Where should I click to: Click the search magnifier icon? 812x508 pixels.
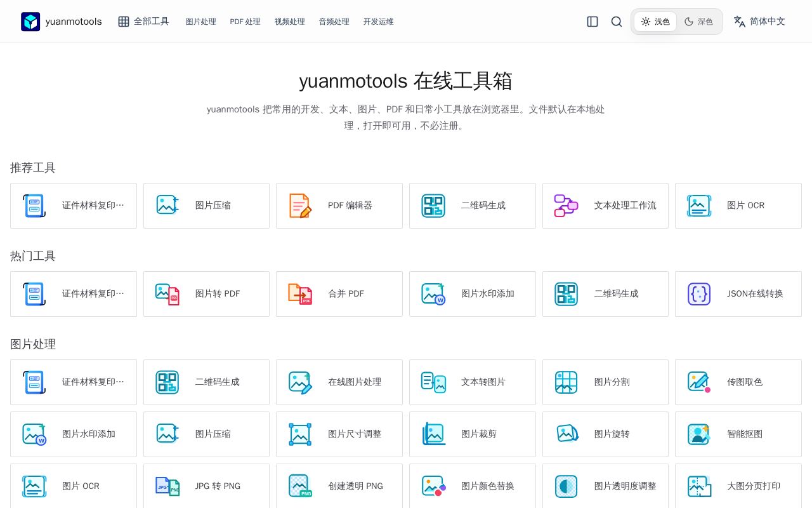click(617, 22)
